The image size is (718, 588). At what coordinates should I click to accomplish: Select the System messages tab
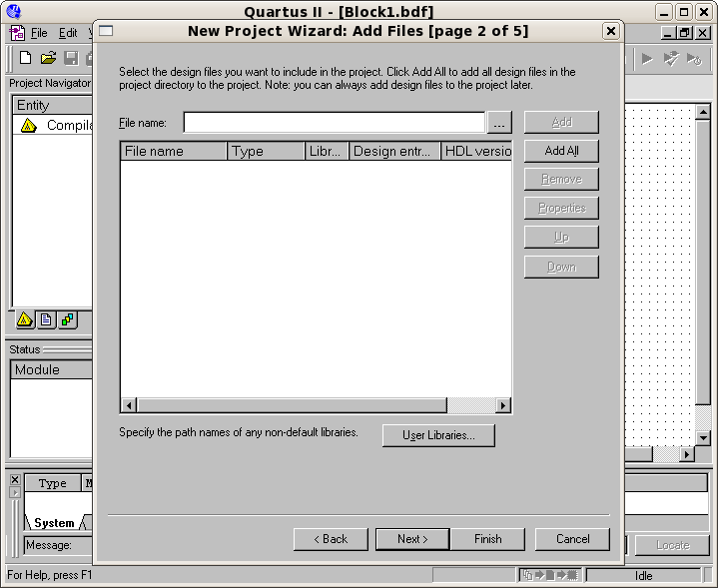point(54,522)
